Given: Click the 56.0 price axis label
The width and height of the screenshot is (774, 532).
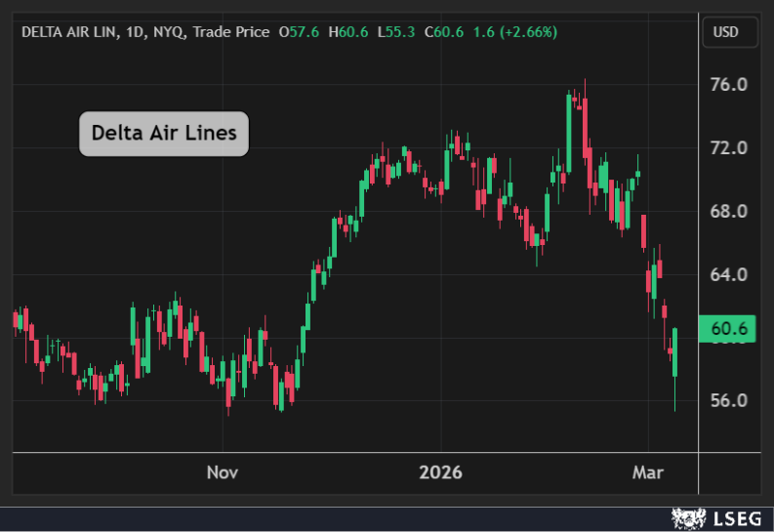Looking at the screenshot, I should [x=728, y=400].
